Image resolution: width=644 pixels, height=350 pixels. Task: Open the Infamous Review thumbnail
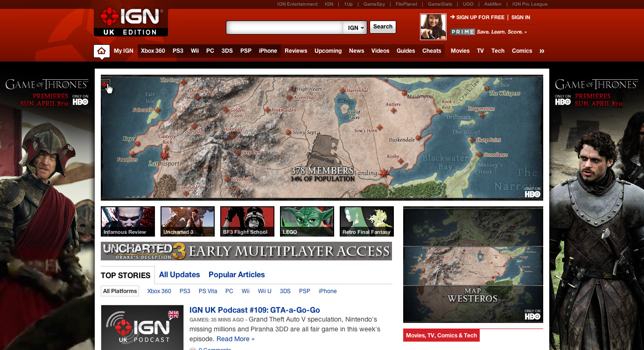[128, 222]
